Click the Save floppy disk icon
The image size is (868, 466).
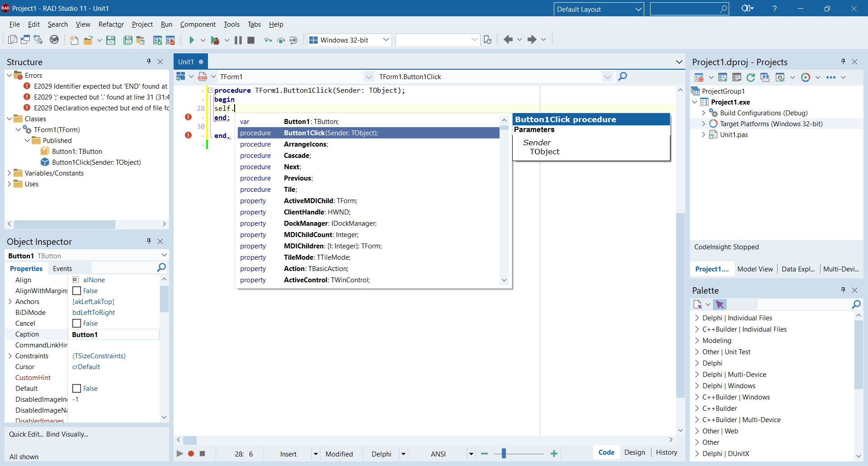pos(110,40)
